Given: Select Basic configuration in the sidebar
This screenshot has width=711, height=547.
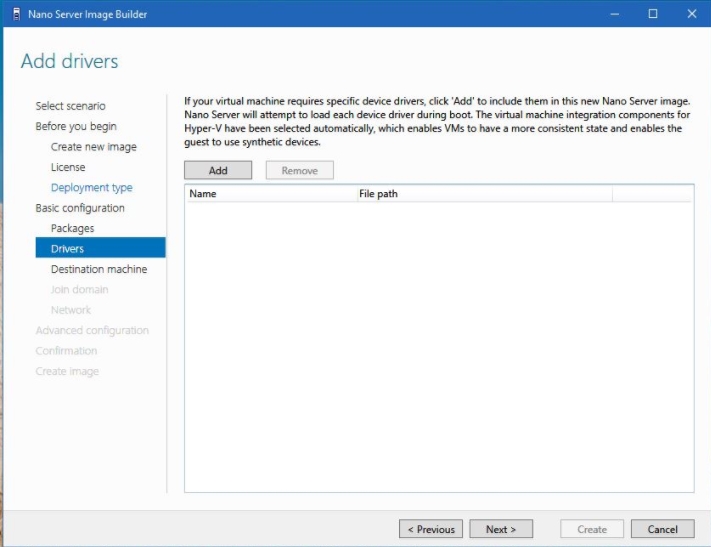Looking at the screenshot, I should coord(80,208).
